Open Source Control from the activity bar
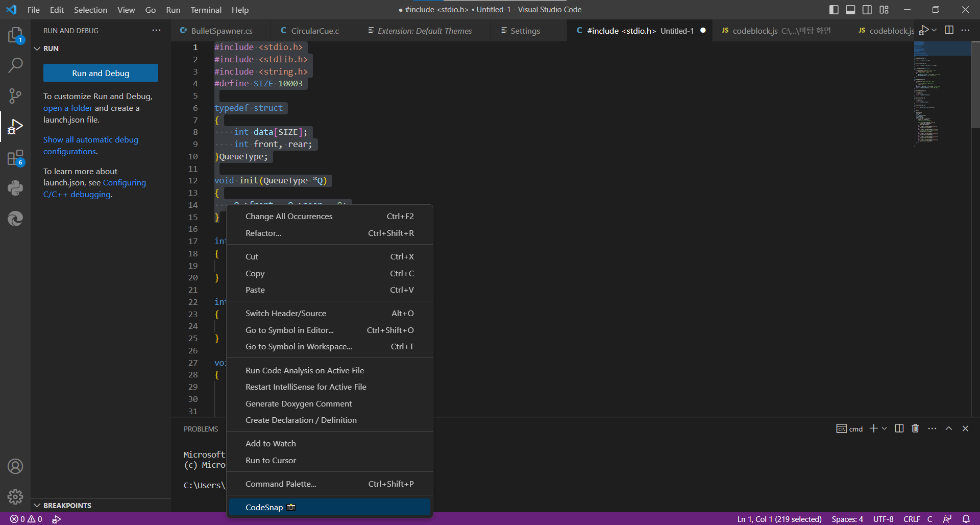The height and width of the screenshot is (525, 980). pyautogui.click(x=15, y=96)
